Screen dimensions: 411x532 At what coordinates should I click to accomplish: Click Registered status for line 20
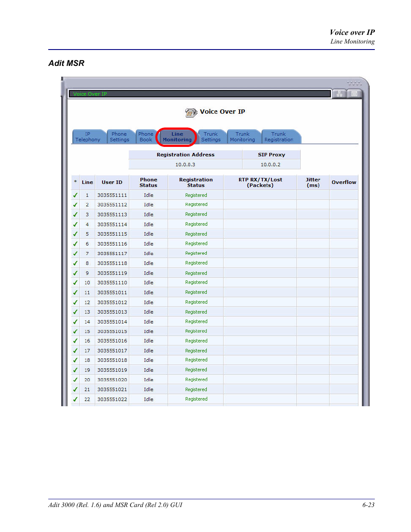tap(196, 380)
